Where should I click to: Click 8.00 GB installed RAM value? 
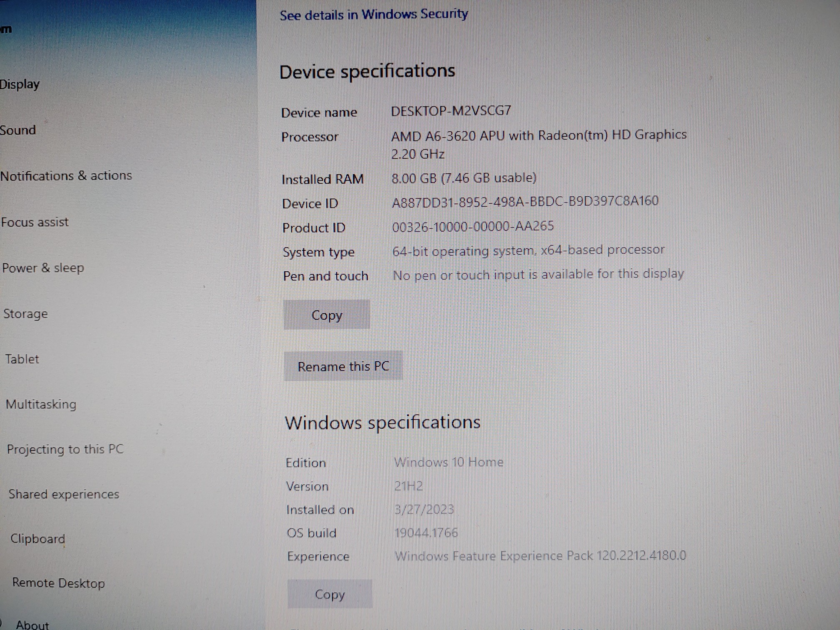pos(464,178)
